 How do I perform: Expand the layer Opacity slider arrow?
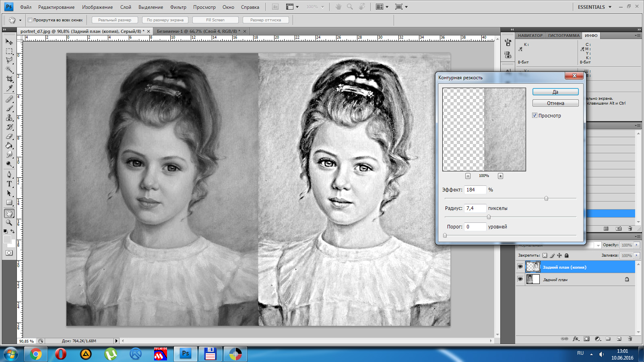pos(637,245)
